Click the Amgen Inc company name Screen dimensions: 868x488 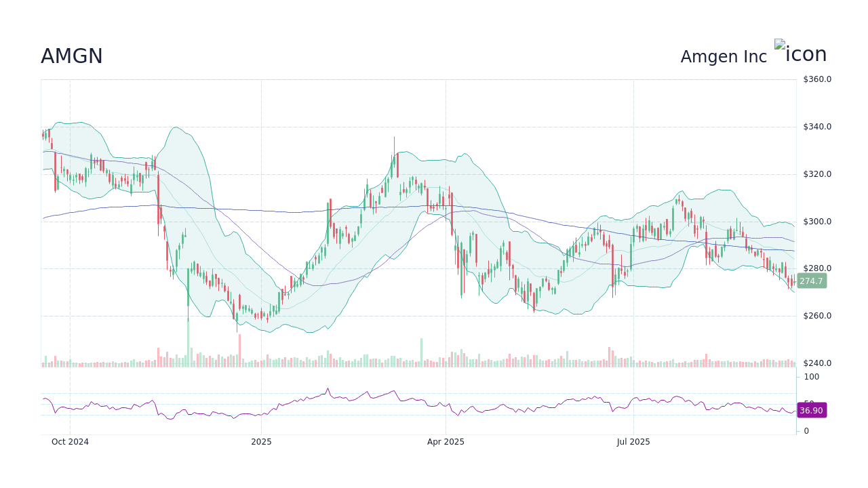pos(724,56)
